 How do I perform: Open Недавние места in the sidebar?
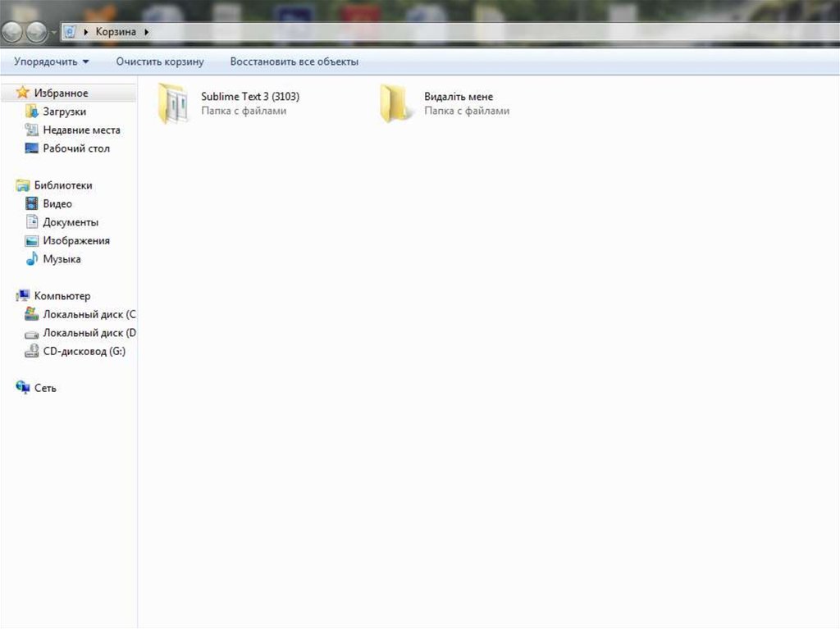tap(81, 130)
